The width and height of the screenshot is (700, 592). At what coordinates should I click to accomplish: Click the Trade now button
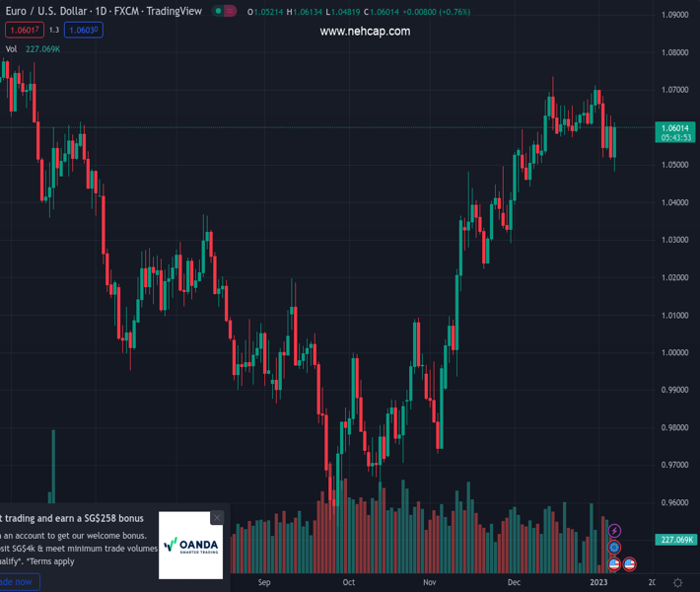click(18, 582)
